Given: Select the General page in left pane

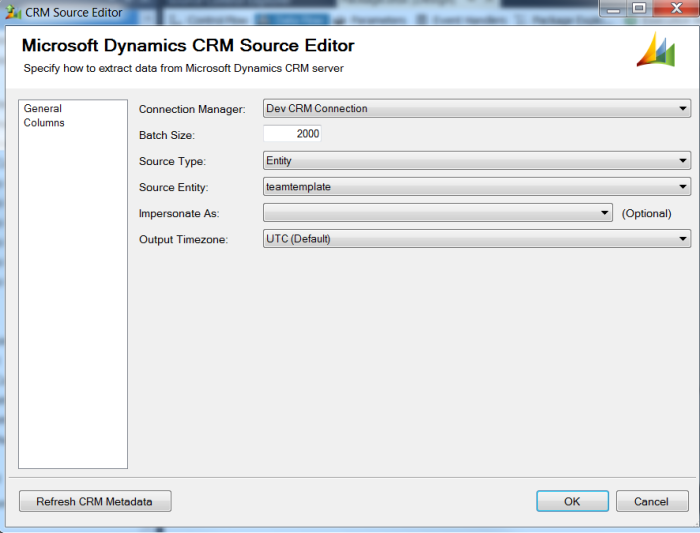Looking at the screenshot, I should point(43,109).
